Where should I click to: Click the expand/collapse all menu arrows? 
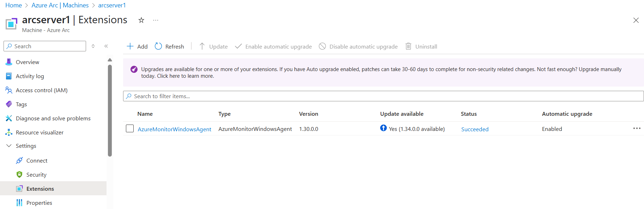click(93, 46)
